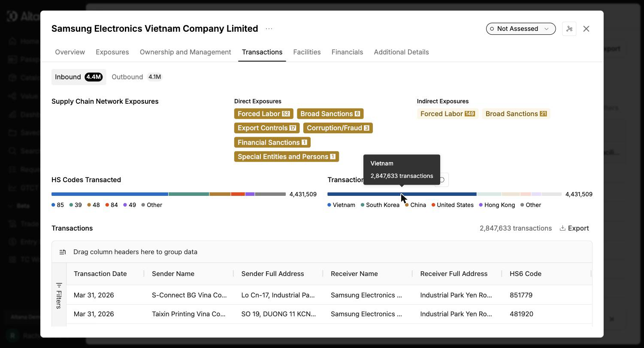Screen dimensions: 644x348
Task: Click the gray Other HS codes bar segment
Action: (x=270, y=194)
